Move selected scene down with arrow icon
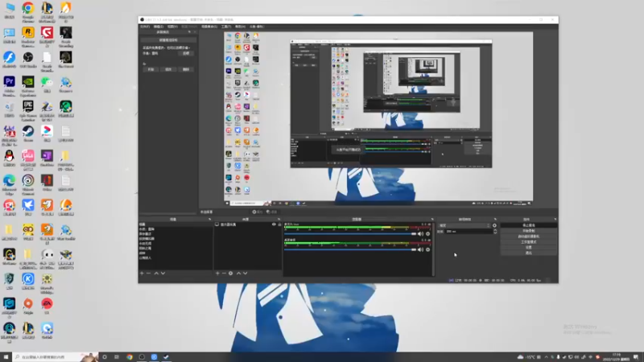This screenshot has height=362, width=644. [x=163, y=274]
